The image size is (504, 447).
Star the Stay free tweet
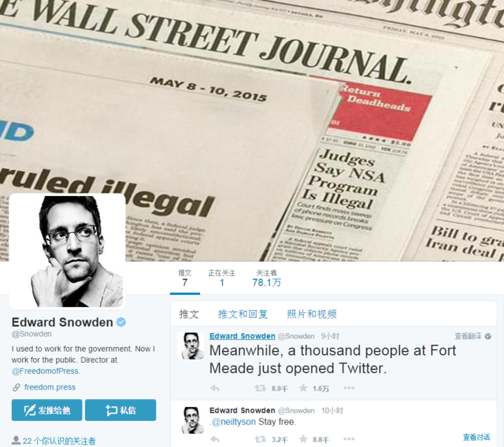303,438
